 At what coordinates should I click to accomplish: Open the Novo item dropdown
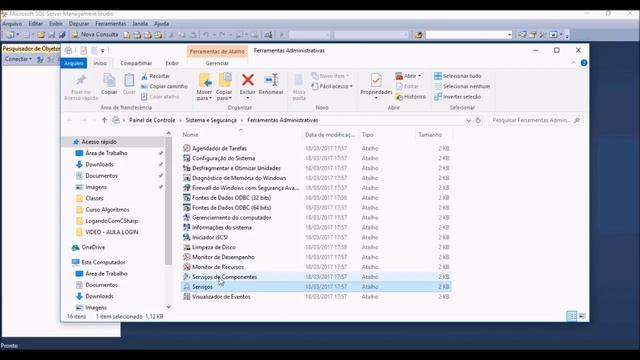coord(330,76)
